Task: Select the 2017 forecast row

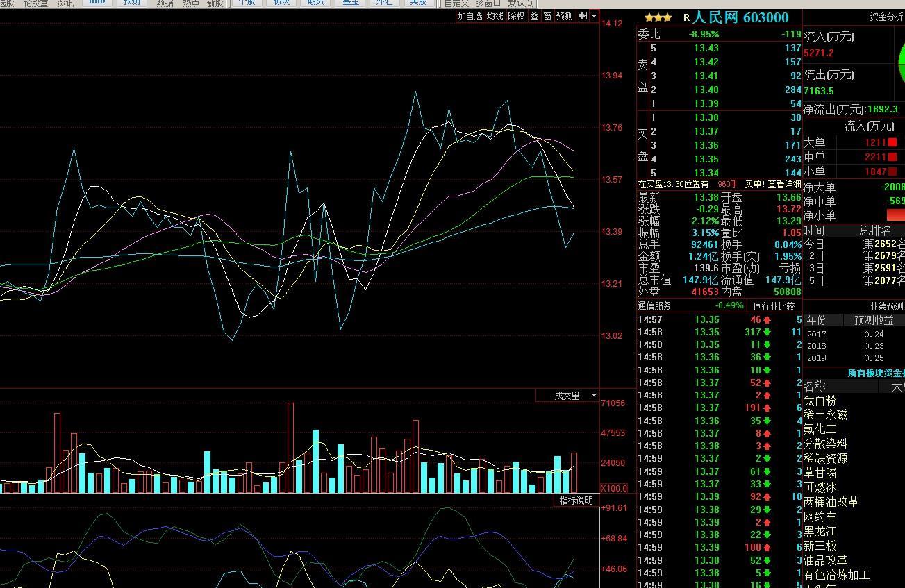Action: [854, 334]
